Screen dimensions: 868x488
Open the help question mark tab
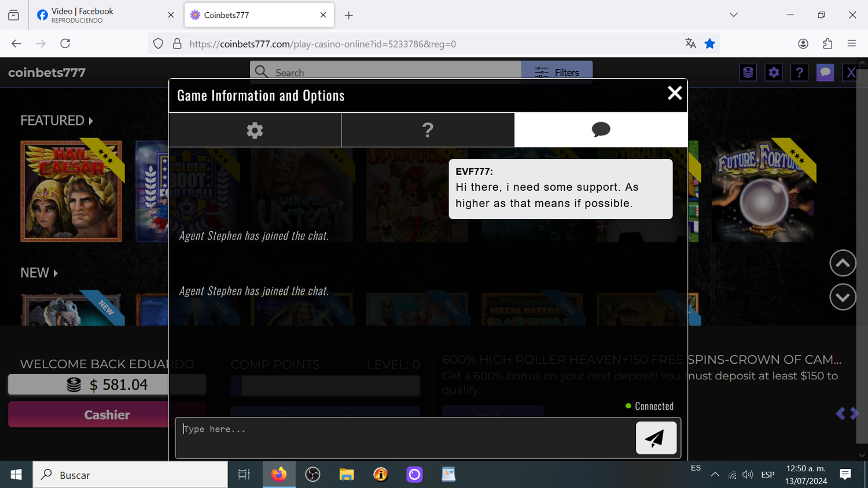click(428, 130)
